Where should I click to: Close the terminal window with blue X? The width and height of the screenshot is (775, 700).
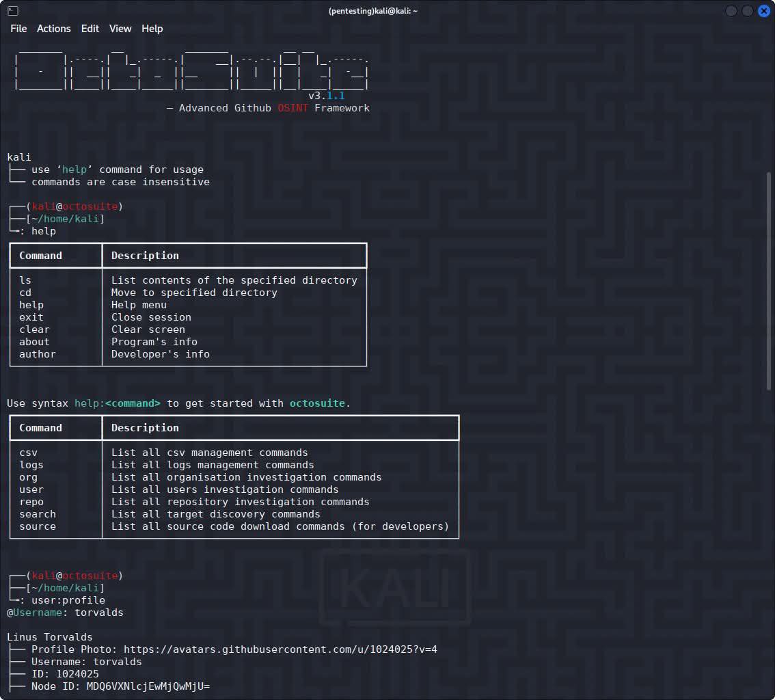click(763, 11)
